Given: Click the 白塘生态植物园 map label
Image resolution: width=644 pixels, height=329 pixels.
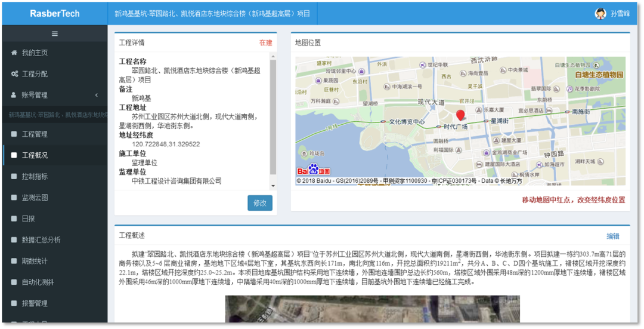Looking at the screenshot, I should pyautogui.click(x=599, y=75).
